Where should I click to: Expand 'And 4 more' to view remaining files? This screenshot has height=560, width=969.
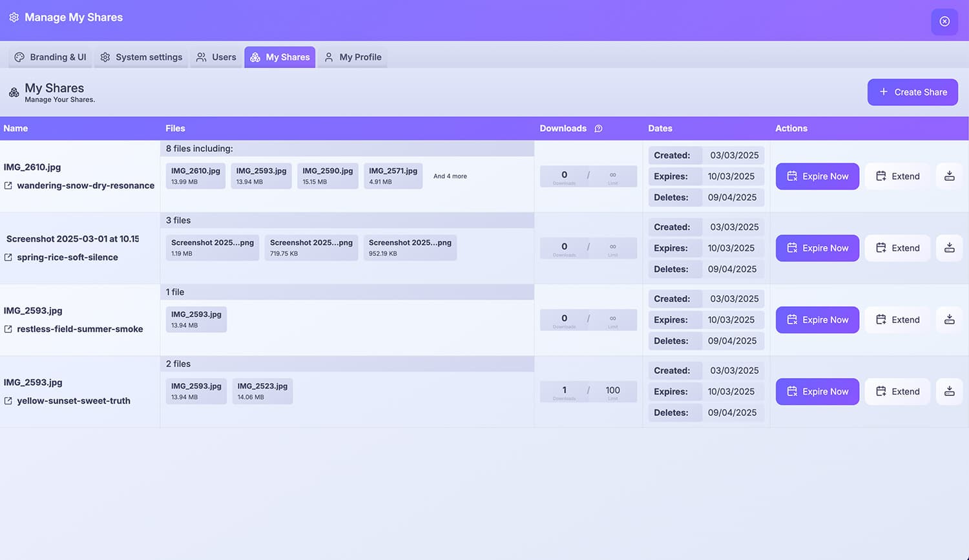[x=450, y=176]
